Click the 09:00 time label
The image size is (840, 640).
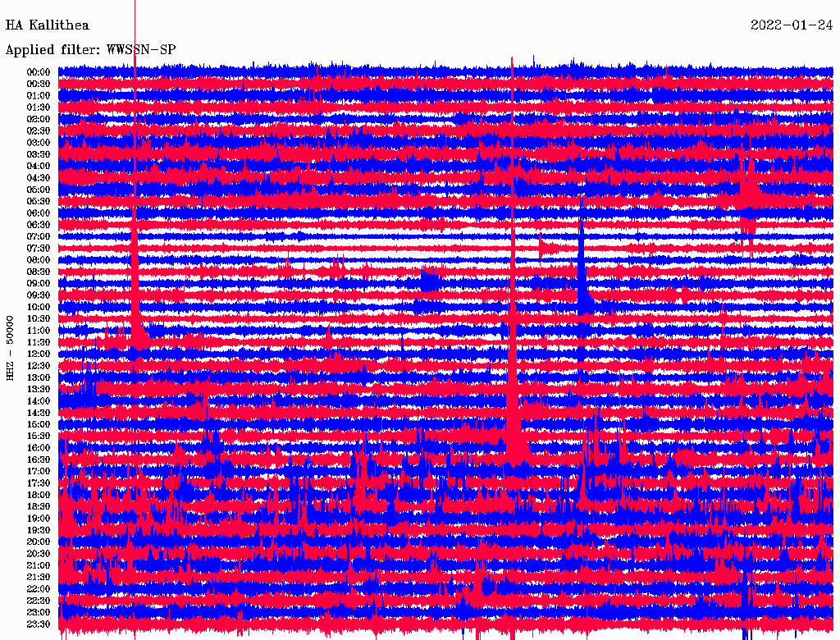38,284
